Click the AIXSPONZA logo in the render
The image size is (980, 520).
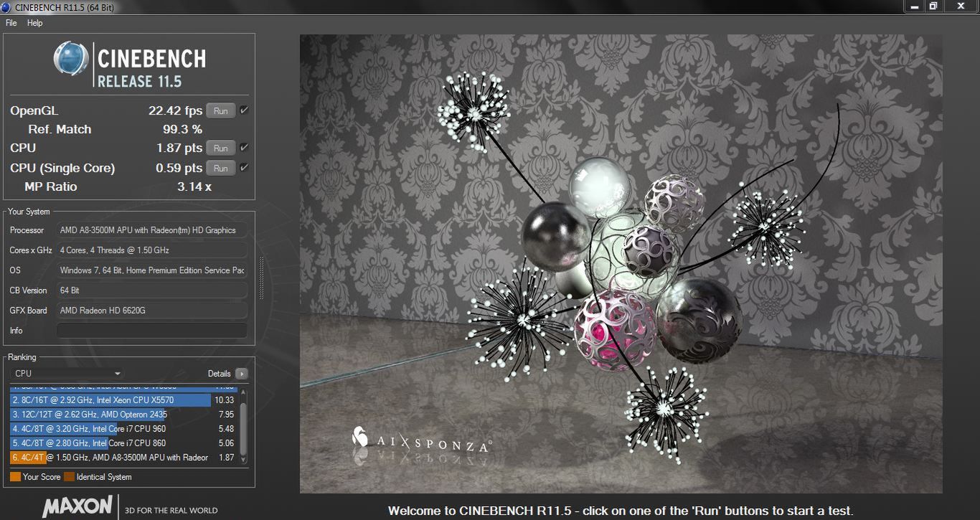pos(421,441)
